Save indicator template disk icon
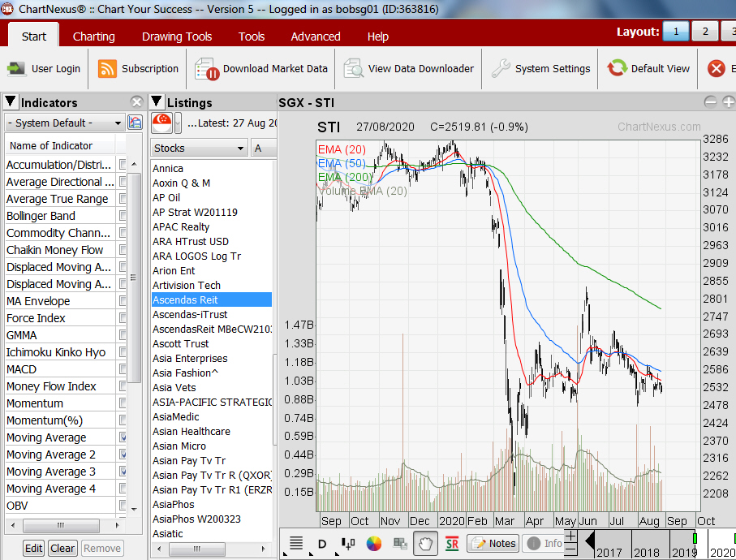 [x=135, y=123]
